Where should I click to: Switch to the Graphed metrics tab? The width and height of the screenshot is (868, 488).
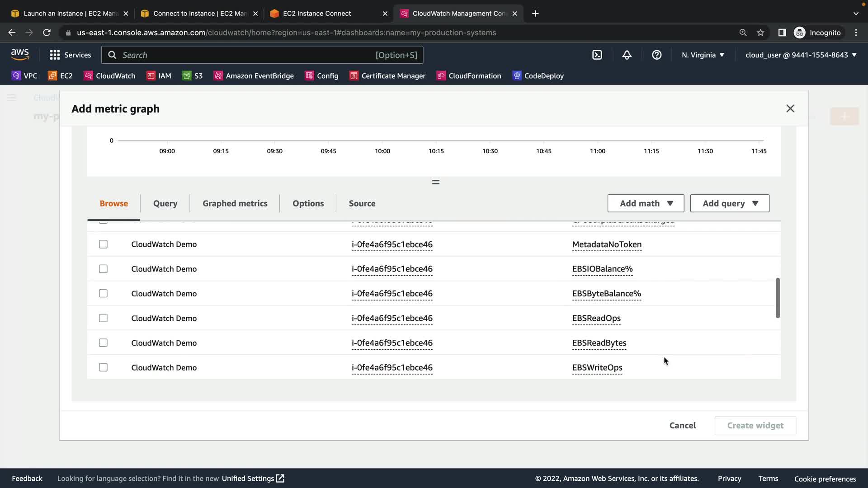(235, 203)
